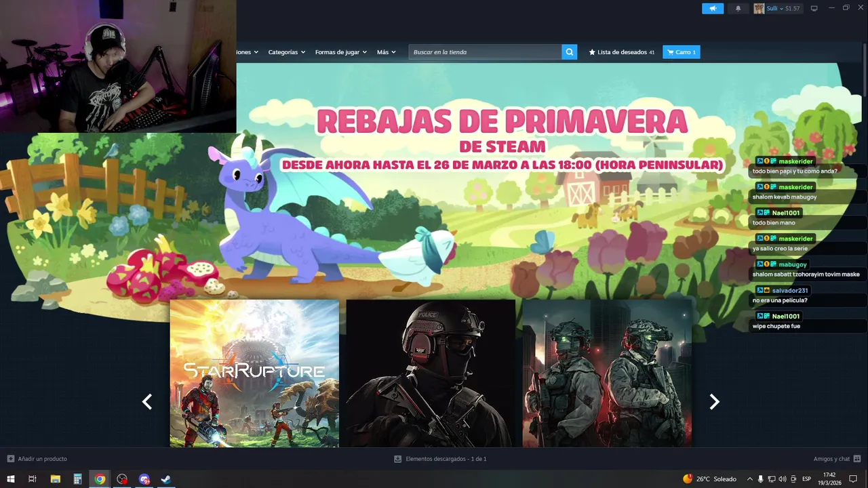Go to next carousel slide arrow

pos(714,402)
